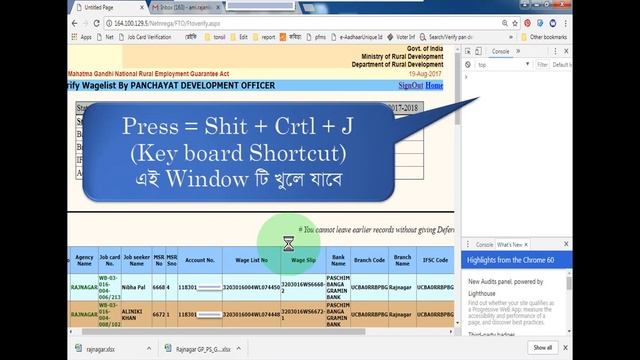Open the Job Card Verification bookmark
This screenshot has width=640, height=360.
[145, 37]
